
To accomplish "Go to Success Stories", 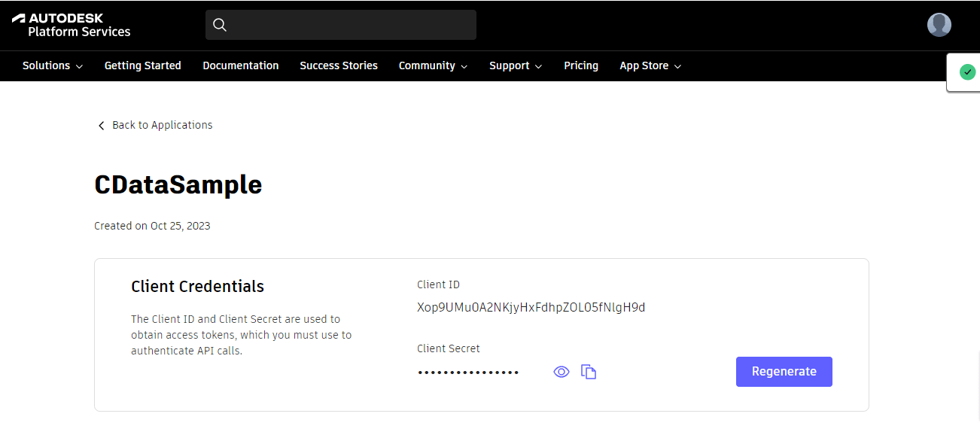I will pyautogui.click(x=339, y=65).
